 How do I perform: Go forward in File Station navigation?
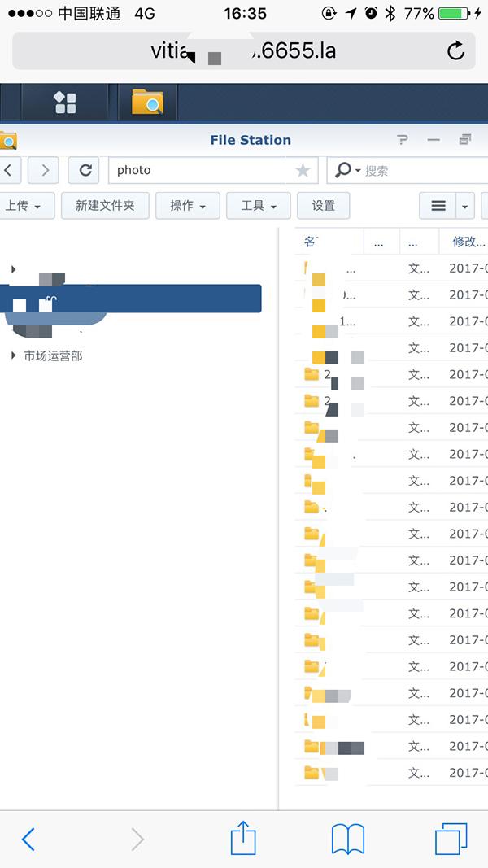pyautogui.click(x=45, y=170)
